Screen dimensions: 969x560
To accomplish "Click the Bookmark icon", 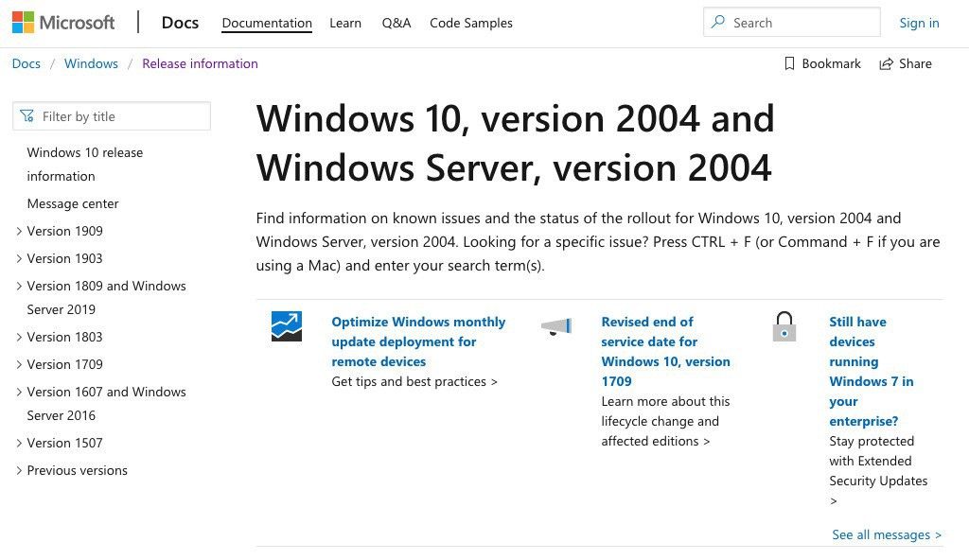I will pyautogui.click(x=789, y=63).
